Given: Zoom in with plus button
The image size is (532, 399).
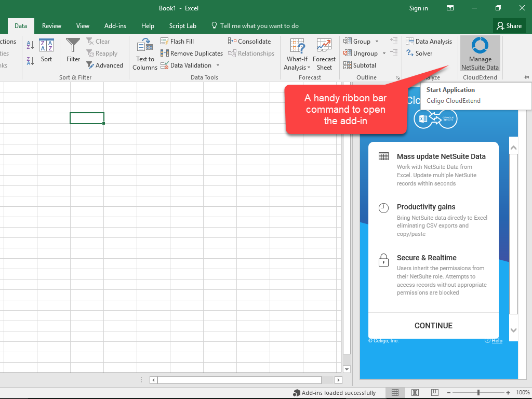Looking at the screenshot, I should pyautogui.click(x=508, y=393).
